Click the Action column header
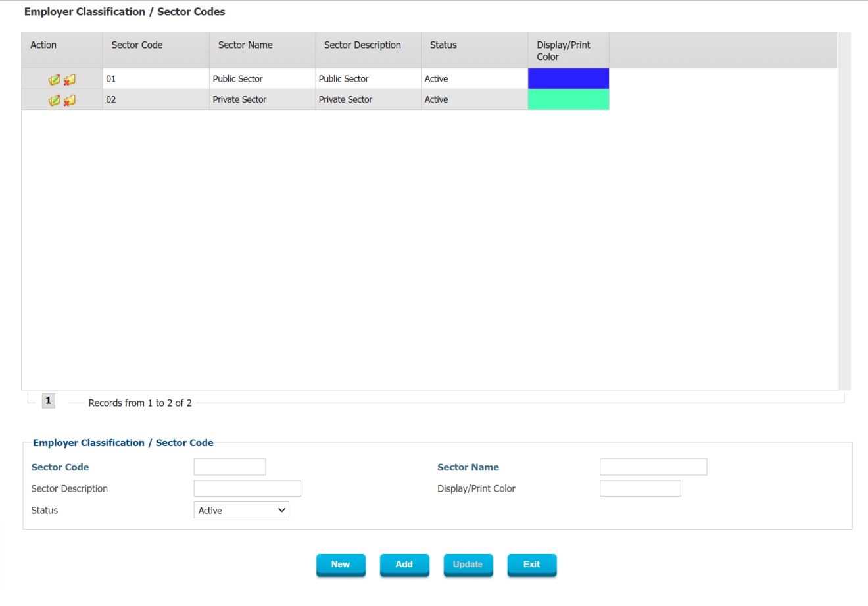 coord(62,51)
